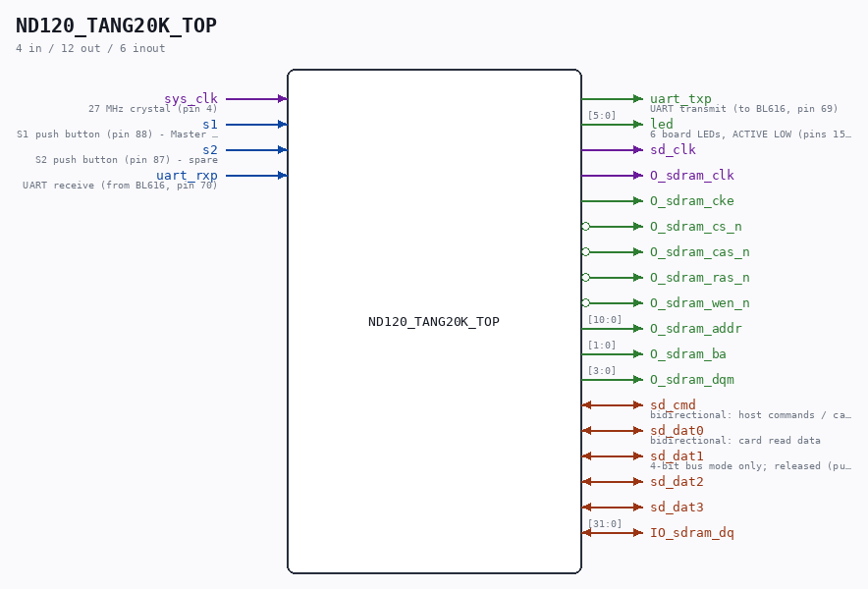The width and height of the screenshot is (868, 589).
Task: Click the ND120_TANG20K_TOP label inside module block
Action: 434,322
